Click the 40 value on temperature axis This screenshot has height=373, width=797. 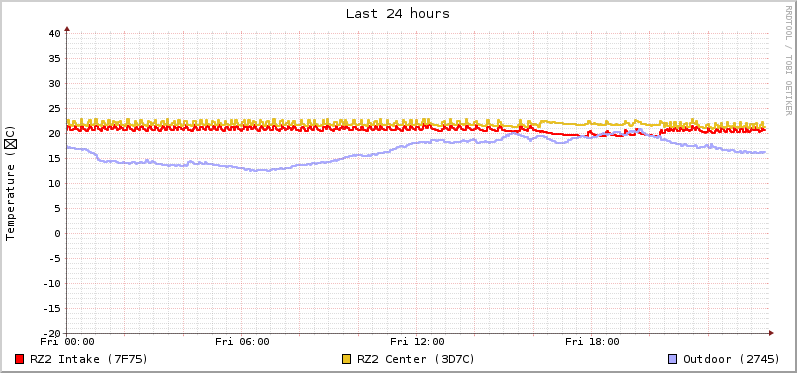tap(55, 34)
